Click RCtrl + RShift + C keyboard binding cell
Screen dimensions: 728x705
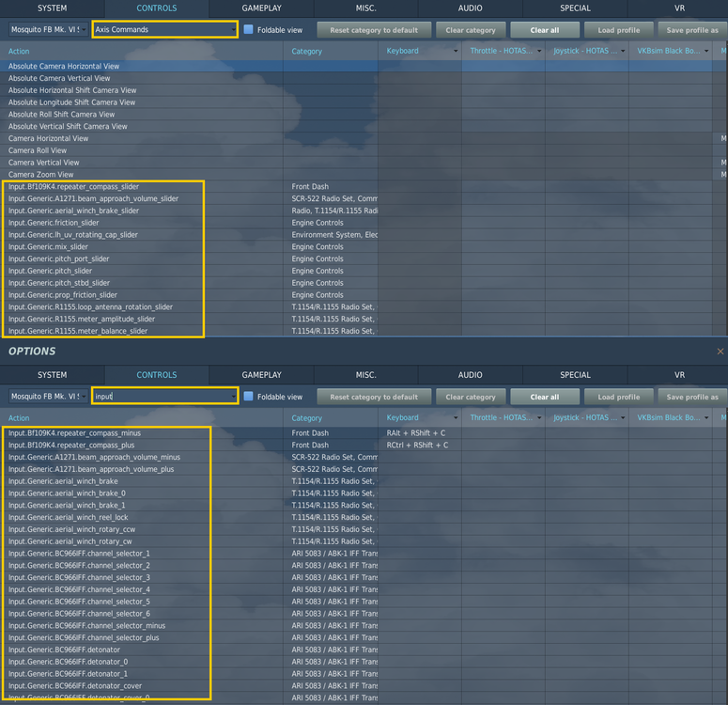[x=420, y=446]
